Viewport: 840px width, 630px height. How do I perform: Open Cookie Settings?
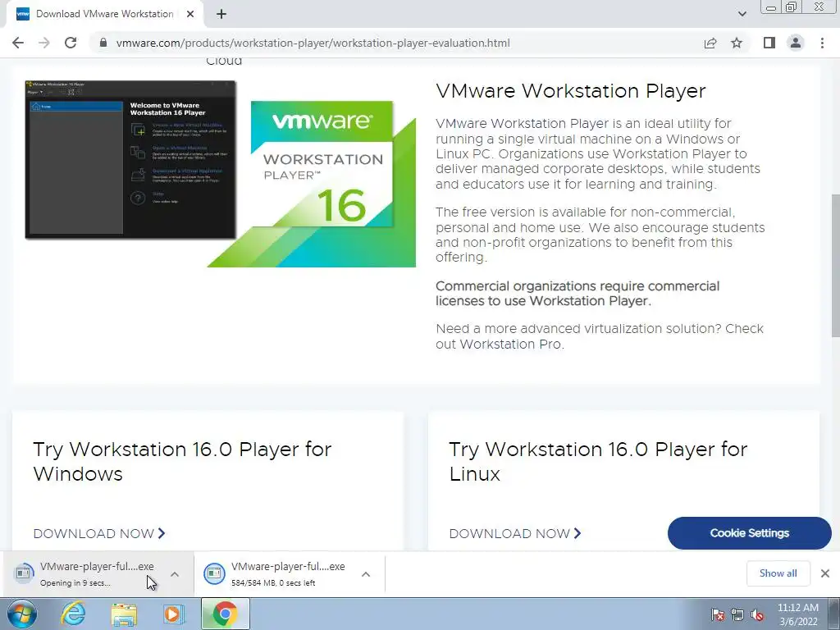point(750,533)
